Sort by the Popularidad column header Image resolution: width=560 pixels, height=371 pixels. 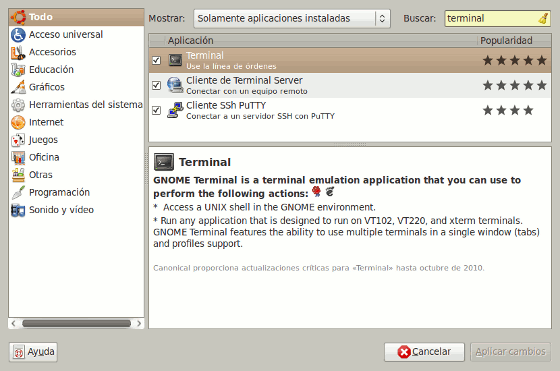[x=514, y=41]
